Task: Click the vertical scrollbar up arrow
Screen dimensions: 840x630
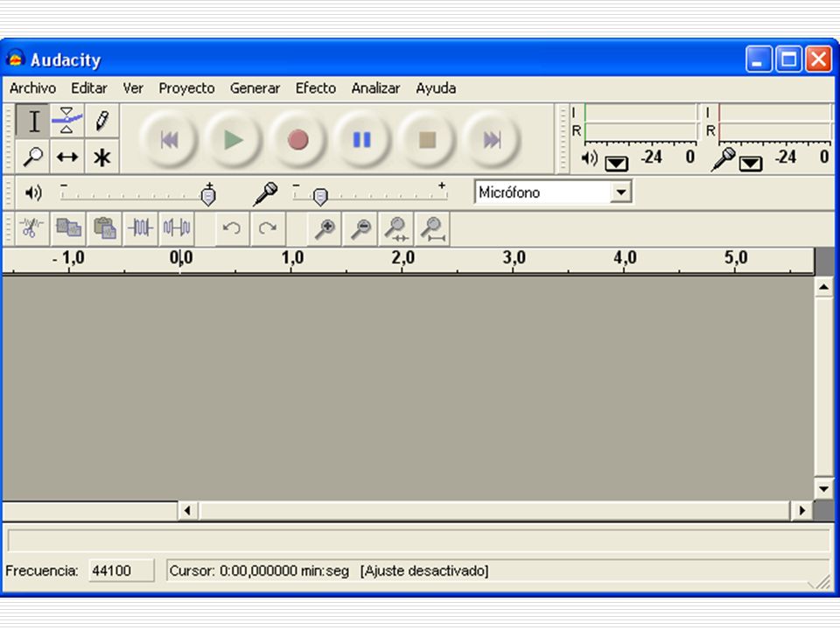Action: tap(823, 288)
